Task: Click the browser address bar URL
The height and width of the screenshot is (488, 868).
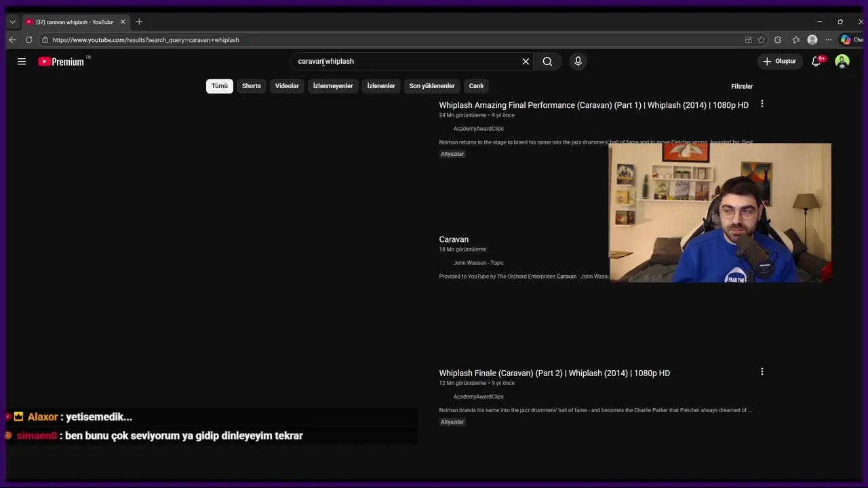Action: [x=145, y=40]
